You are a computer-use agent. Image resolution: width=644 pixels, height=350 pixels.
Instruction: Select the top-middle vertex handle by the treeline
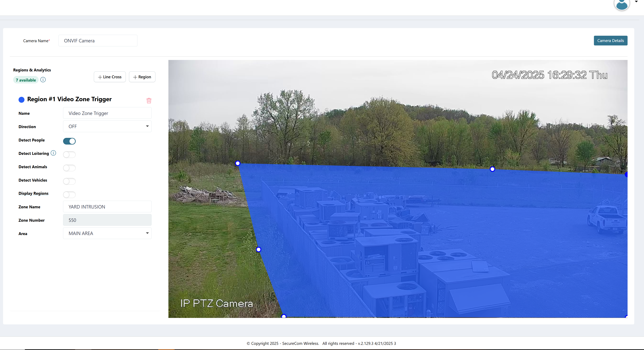pyautogui.click(x=492, y=169)
